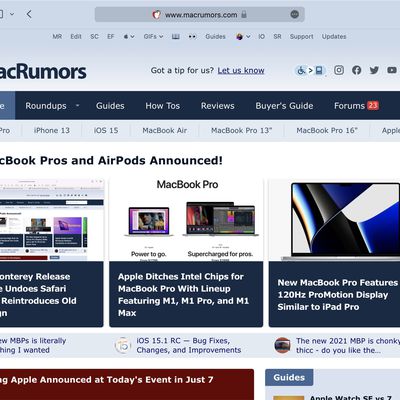Click the privacy shield icon in the address bar
The height and width of the screenshot is (400, 400).
[156, 15]
